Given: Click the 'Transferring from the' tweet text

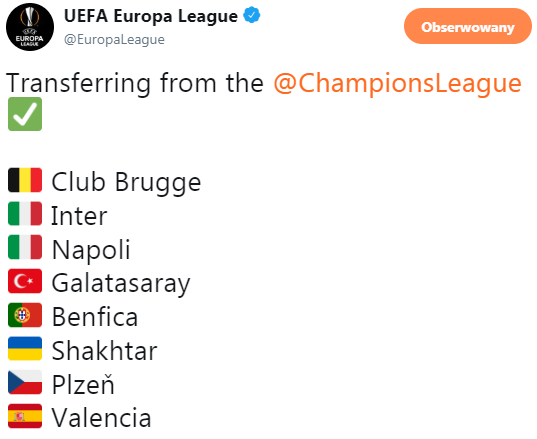Looking at the screenshot, I should (135, 83).
